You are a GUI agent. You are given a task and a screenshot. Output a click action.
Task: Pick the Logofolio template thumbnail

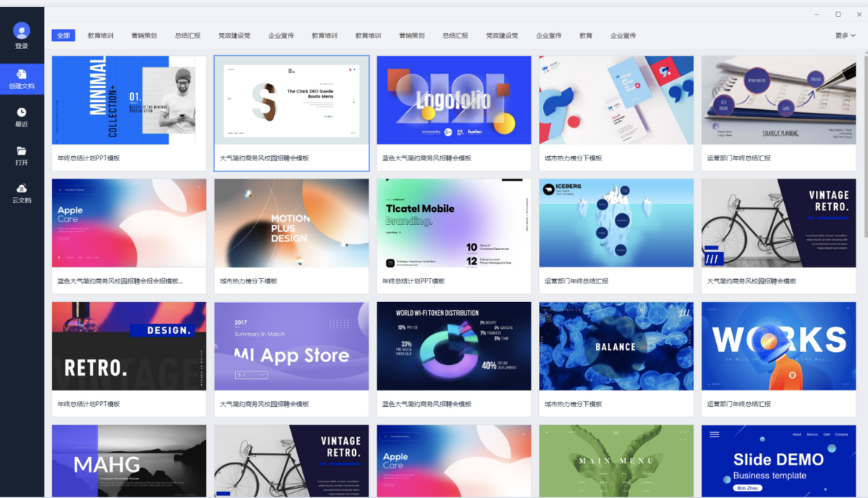click(x=454, y=100)
